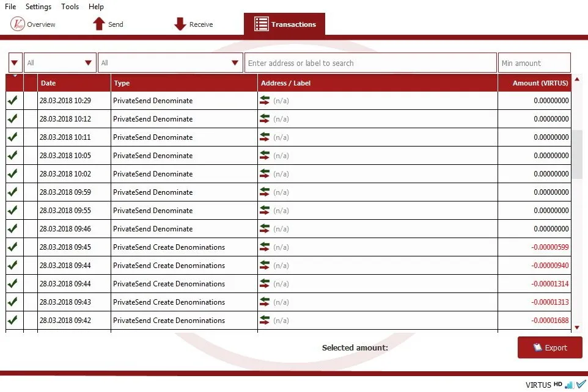Viewport: 588px width, 392px height.
Task: Open the watch-only filter dropdown arrow
Action: coord(15,62)
